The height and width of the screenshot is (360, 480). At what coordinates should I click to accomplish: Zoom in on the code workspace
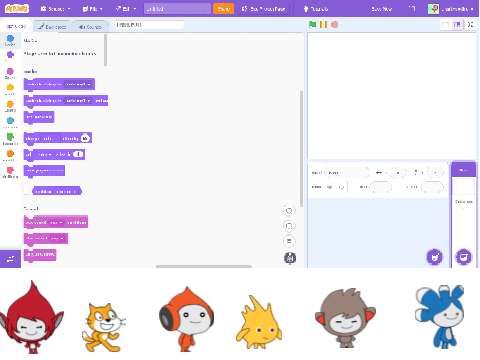tap(289, 211)
